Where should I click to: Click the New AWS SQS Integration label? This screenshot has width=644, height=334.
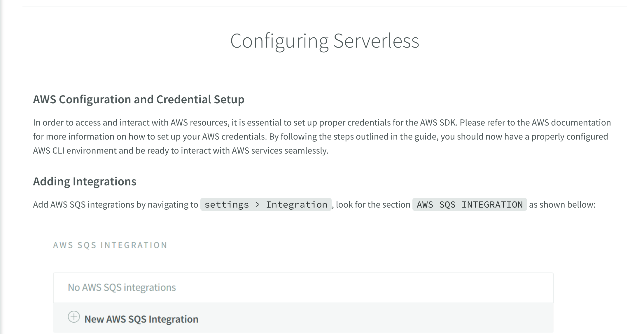141,319
